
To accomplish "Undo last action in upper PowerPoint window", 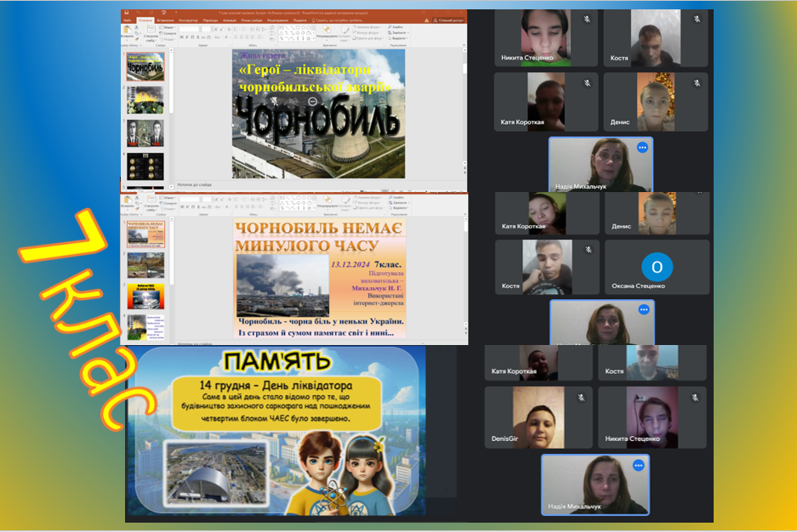I will (x=139, y=13).
